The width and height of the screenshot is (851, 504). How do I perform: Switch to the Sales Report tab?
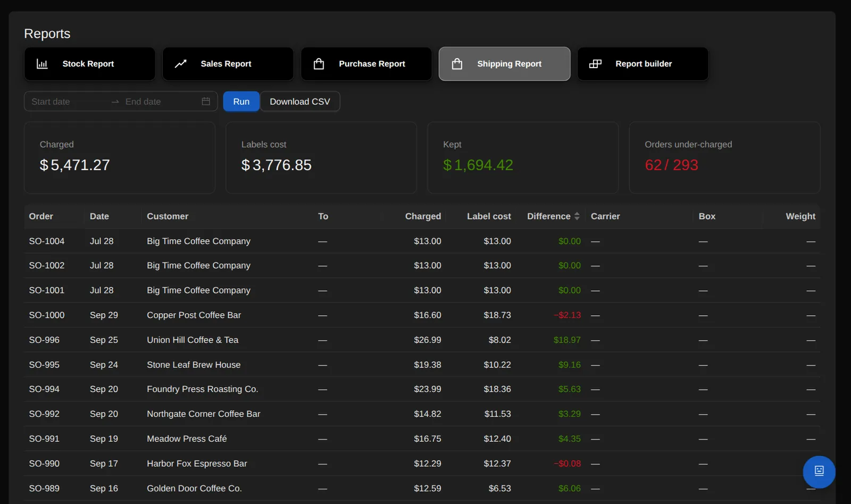pos(228,64)
